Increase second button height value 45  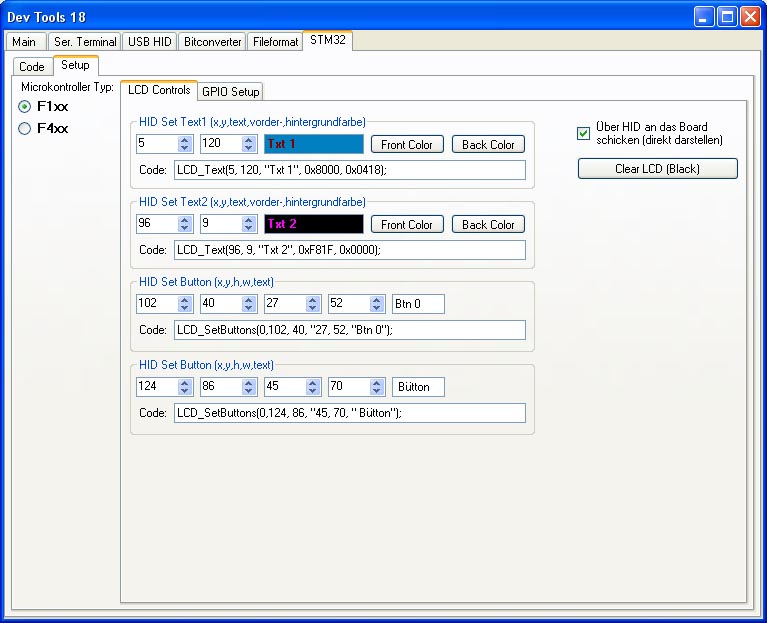tap(313, 382)
